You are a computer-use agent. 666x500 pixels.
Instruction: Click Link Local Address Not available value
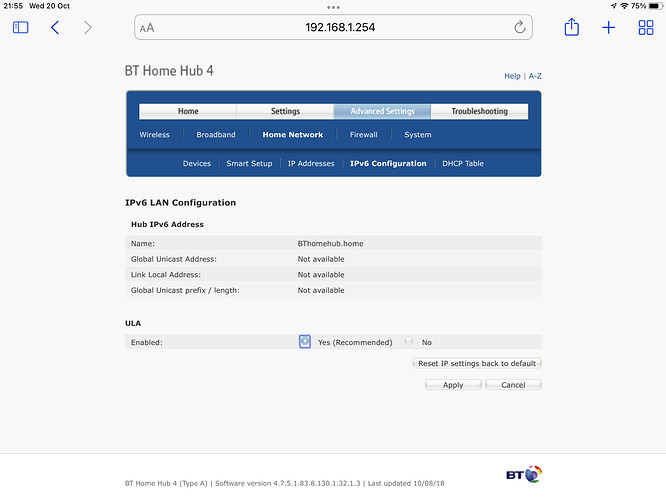(x=321, y=275)
